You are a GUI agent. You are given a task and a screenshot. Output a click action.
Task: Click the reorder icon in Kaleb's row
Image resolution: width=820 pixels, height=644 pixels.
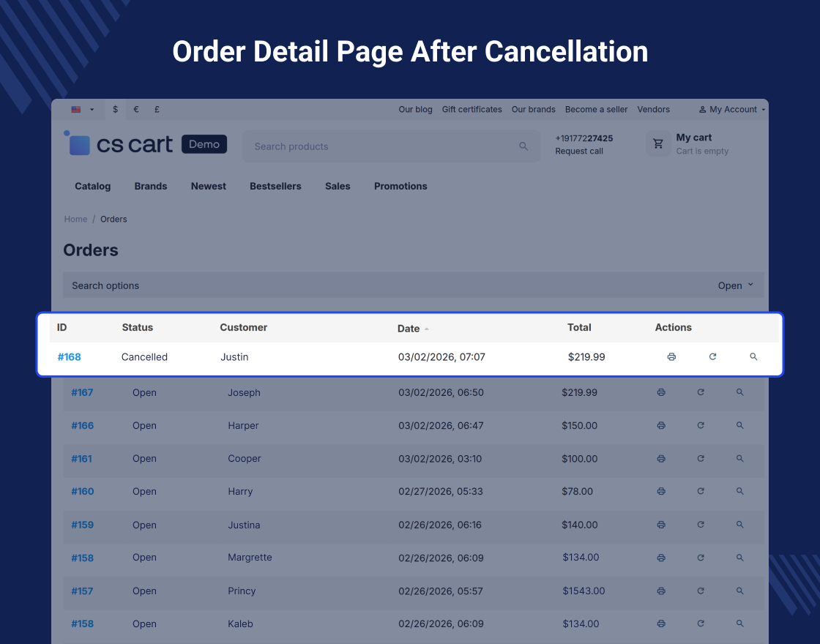[x=701, y=624]
